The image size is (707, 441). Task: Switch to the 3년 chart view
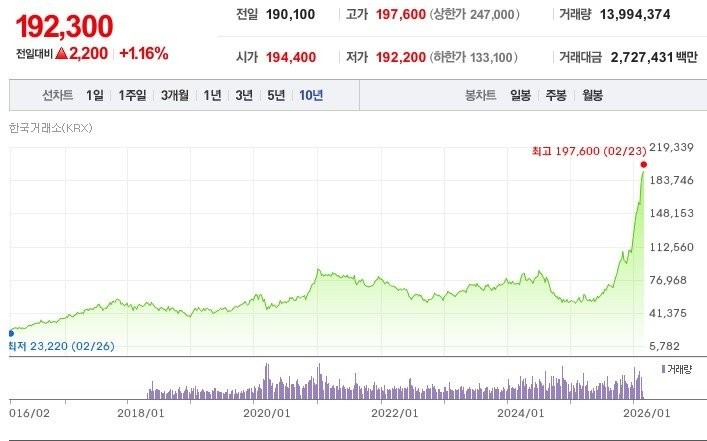244,96
